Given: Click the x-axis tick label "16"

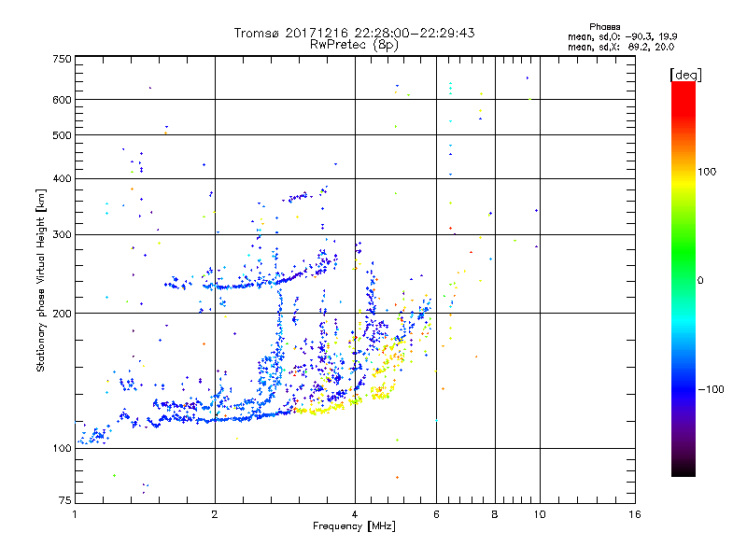Looking at the screenshot, I should 635,514.
